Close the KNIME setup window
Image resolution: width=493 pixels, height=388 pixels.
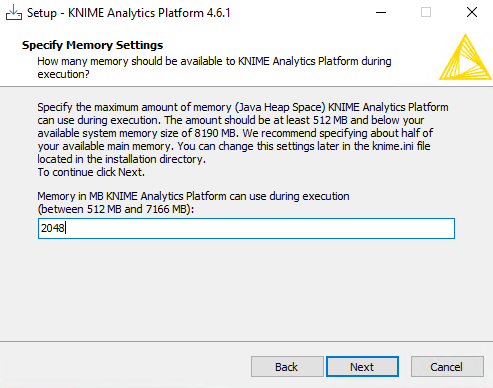(x=472, y=13)
